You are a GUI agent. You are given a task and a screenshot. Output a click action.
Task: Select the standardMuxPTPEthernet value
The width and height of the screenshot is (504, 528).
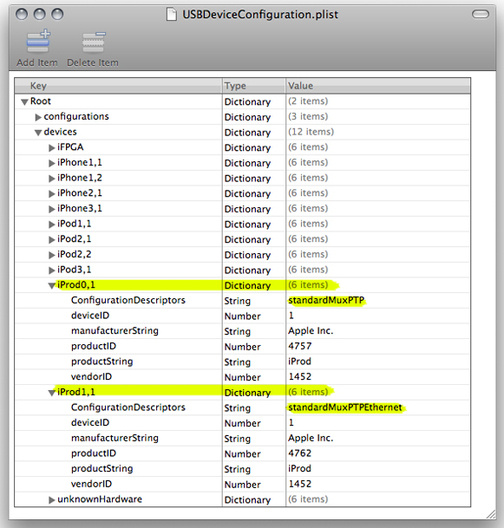(x=345, y=408)
